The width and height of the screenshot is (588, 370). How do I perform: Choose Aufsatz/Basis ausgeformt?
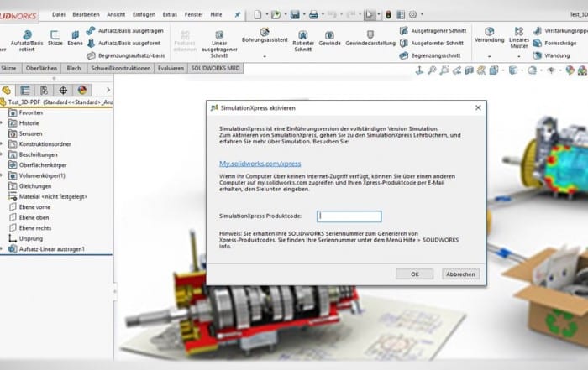click(124, 43)
